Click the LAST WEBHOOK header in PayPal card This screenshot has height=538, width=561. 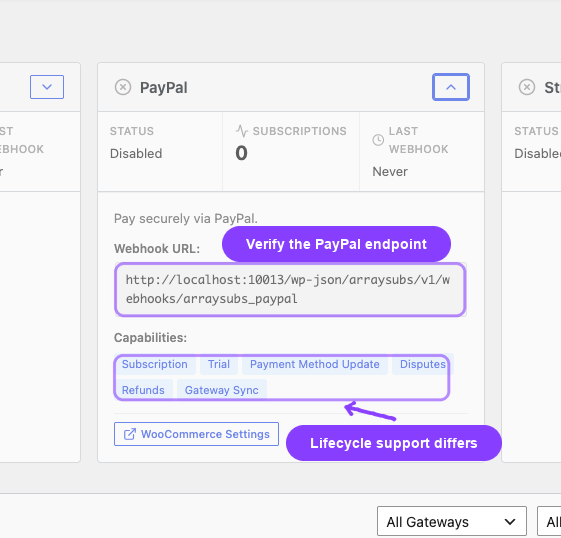pyautogui.click(x=418, y=140)
